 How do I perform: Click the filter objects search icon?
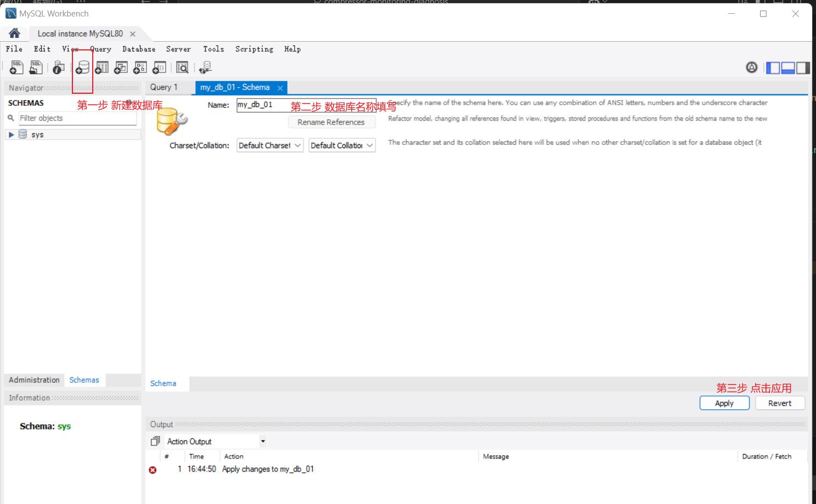point(10,118)
